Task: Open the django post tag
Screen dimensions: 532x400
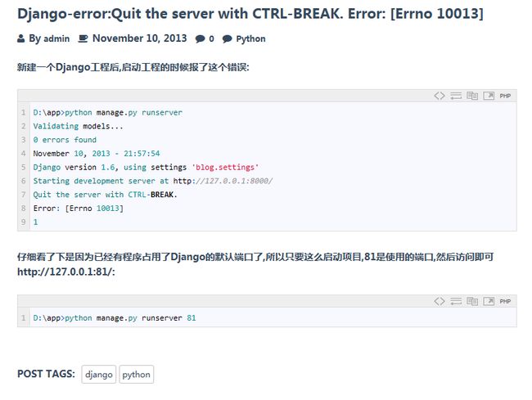Action: [99, 375]
